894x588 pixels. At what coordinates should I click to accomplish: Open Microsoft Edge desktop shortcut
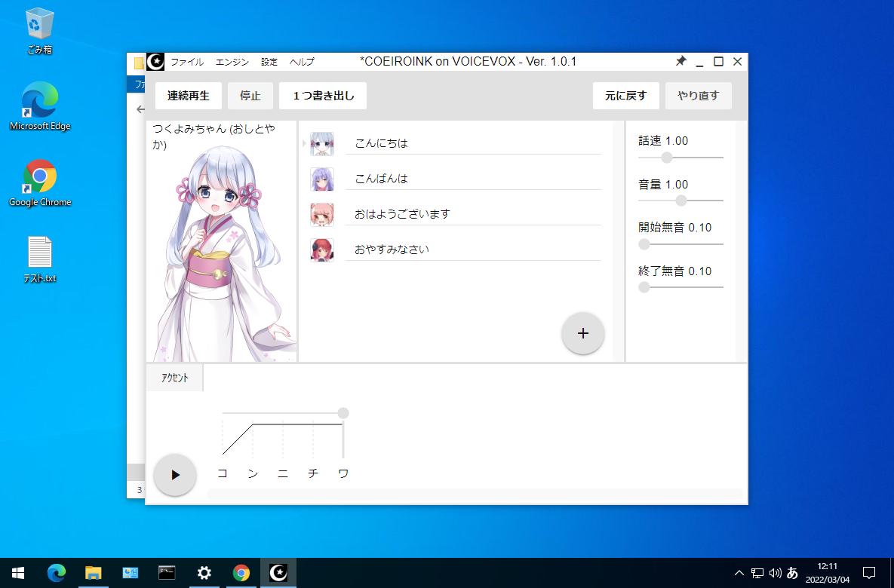click(40, 106)
